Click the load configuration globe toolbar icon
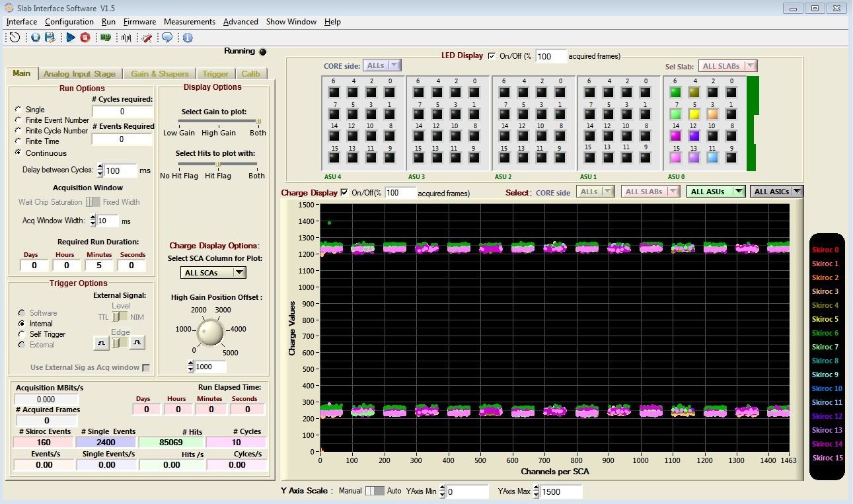Screen dimensions: 853x504 [36, 38]
